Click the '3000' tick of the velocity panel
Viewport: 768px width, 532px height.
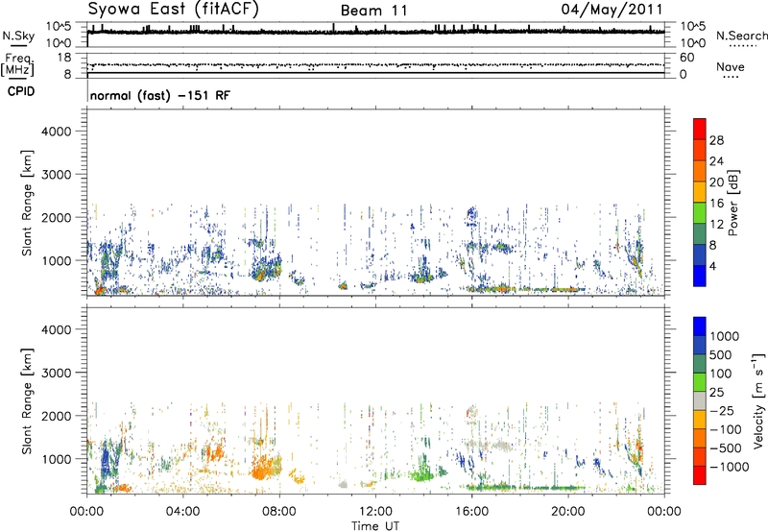[x=57, y=373]
